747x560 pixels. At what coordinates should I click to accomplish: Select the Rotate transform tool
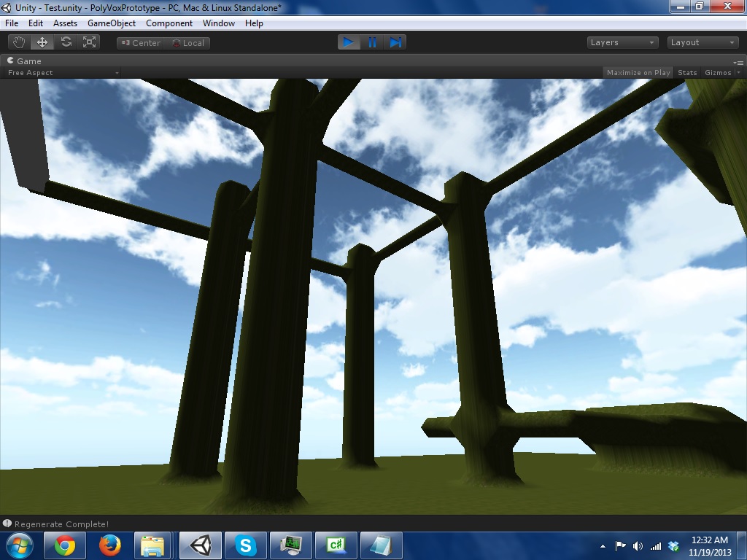pyautogui.click(x=66, y=42)
